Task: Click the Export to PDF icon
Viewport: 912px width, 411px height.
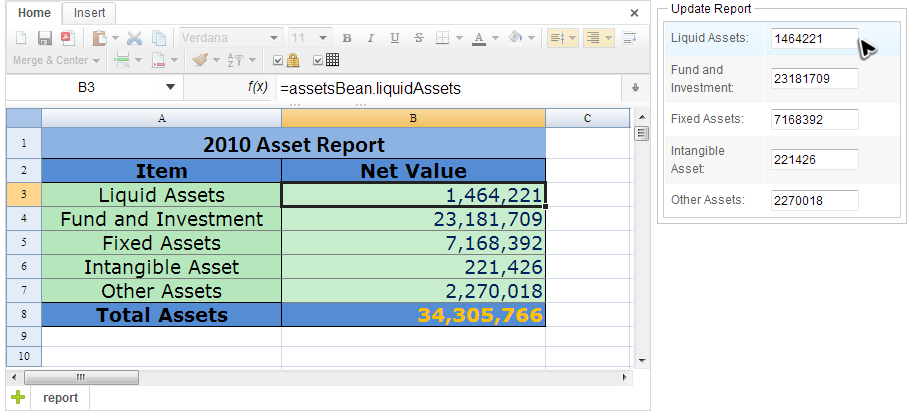Action: (x=67, y=38)
